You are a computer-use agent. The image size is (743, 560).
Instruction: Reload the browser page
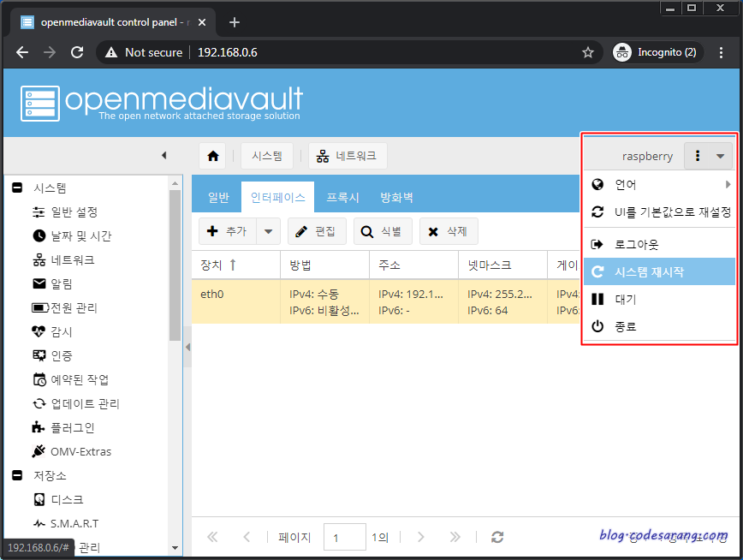click(x=77, y=52)
